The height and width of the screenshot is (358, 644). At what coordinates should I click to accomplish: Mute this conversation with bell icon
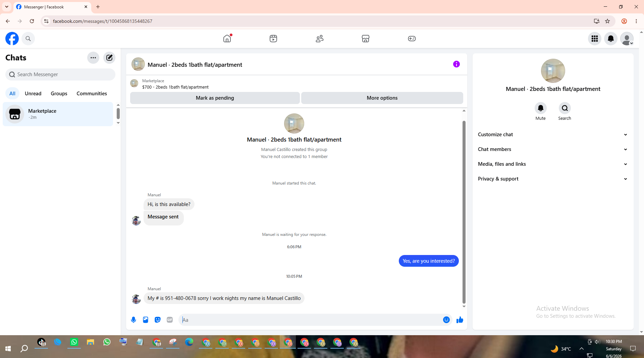coord(541,108)
